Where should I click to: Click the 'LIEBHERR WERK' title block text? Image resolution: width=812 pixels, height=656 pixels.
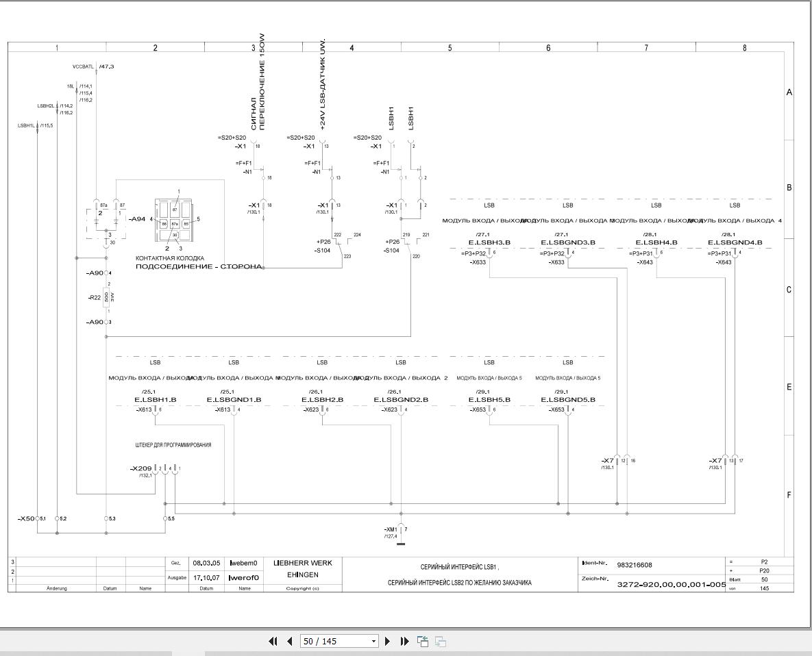point(303,563)
